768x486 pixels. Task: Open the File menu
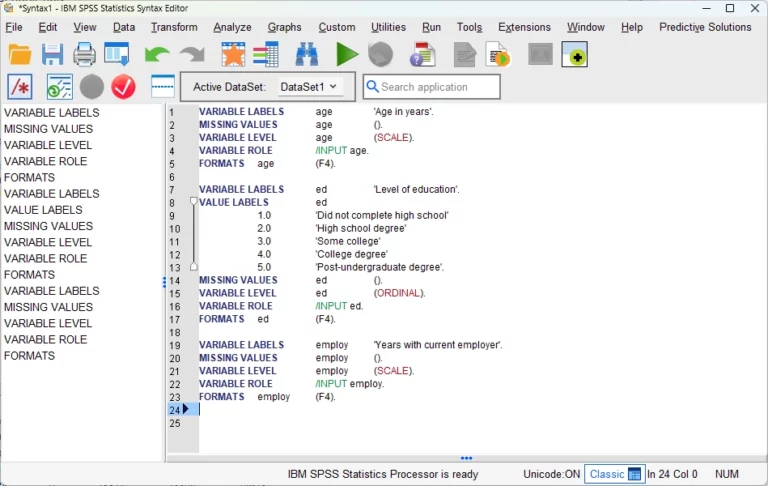point(14,27)
